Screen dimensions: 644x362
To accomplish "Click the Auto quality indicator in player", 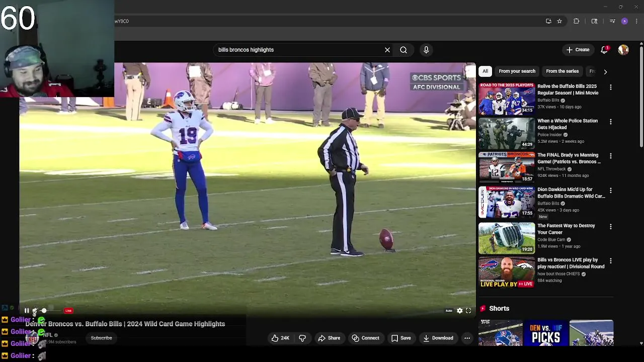I will (449, 311).
